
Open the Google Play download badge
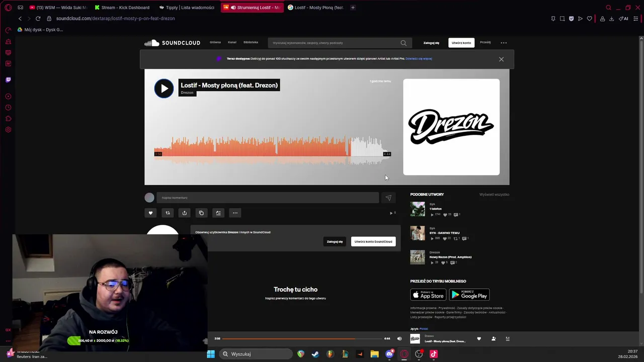pos(469,295)
